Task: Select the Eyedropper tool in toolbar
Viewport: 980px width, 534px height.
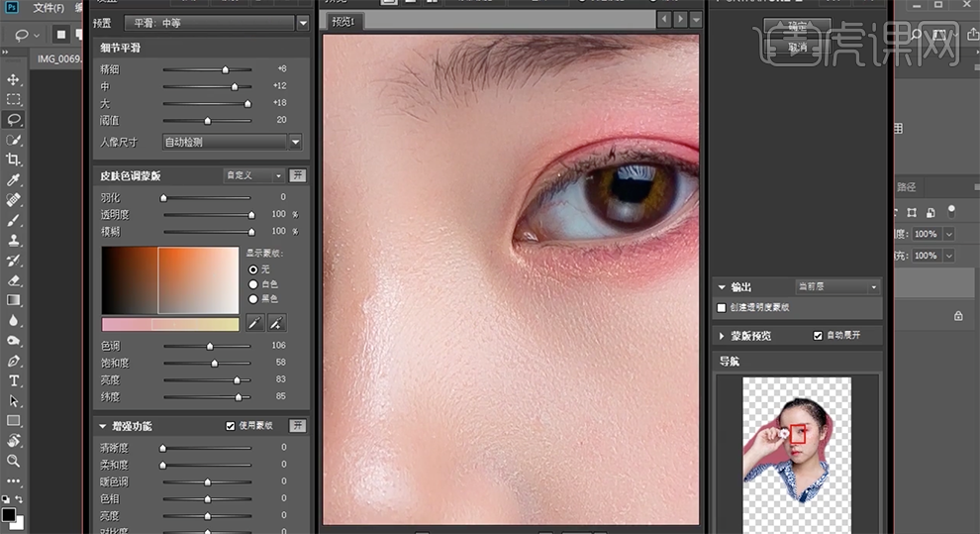Action: (14, 180)
